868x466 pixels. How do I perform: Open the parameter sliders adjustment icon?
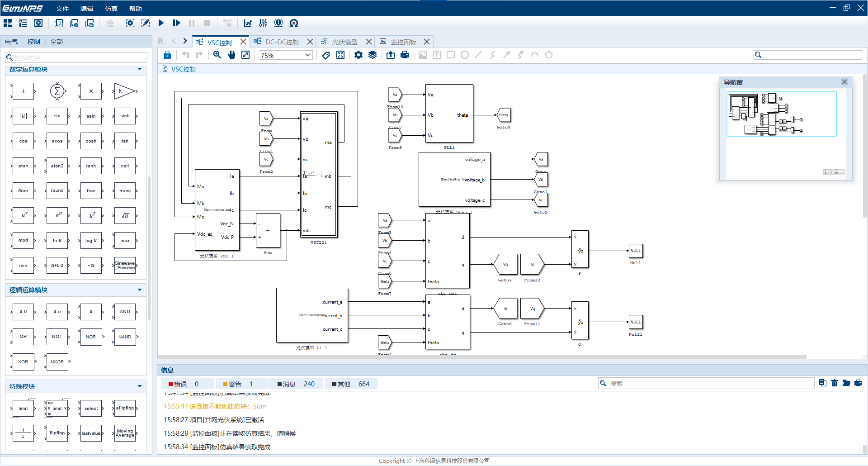(263, 23)
